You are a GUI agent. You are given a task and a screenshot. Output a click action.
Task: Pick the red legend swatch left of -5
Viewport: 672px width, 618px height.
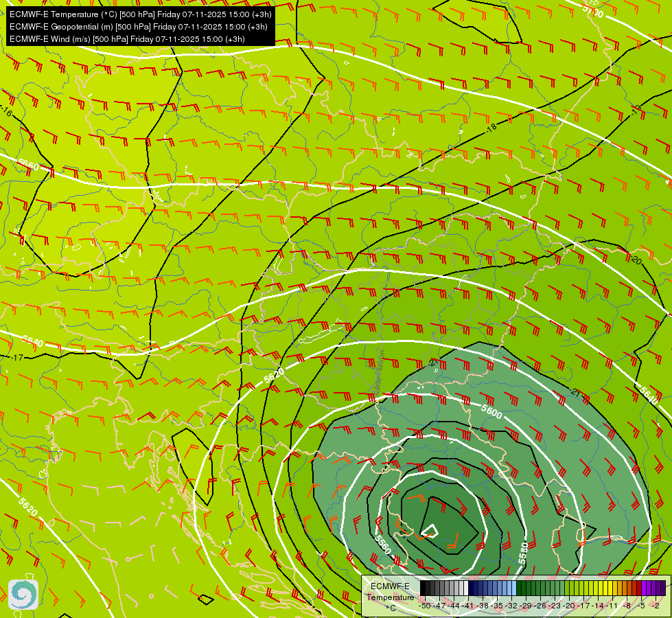639,588
